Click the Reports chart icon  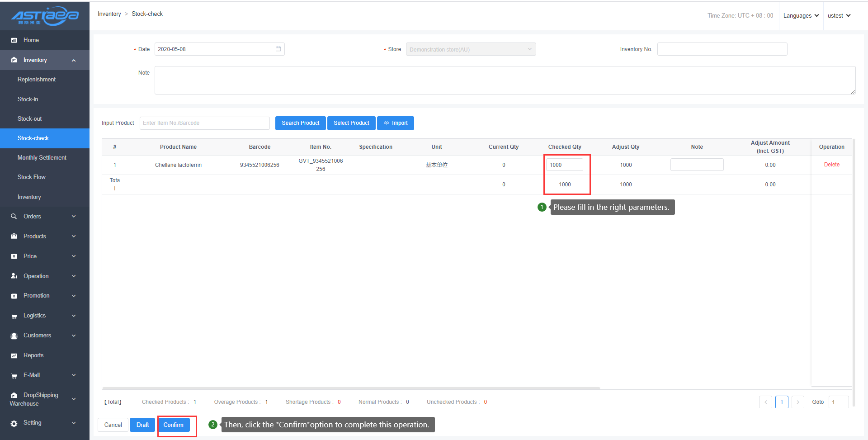14,355
